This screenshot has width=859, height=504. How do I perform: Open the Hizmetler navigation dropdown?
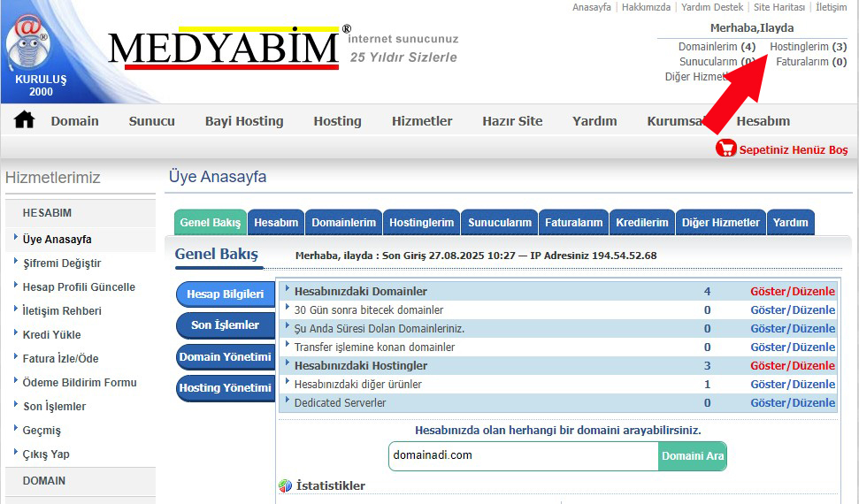(422, 121)
